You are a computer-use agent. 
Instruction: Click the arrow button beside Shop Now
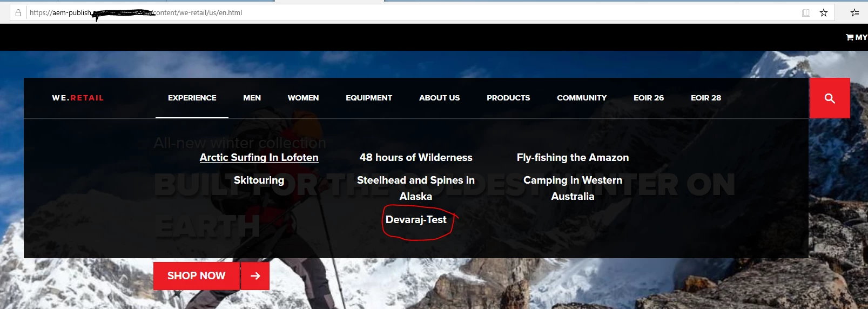tap(255, 276)
